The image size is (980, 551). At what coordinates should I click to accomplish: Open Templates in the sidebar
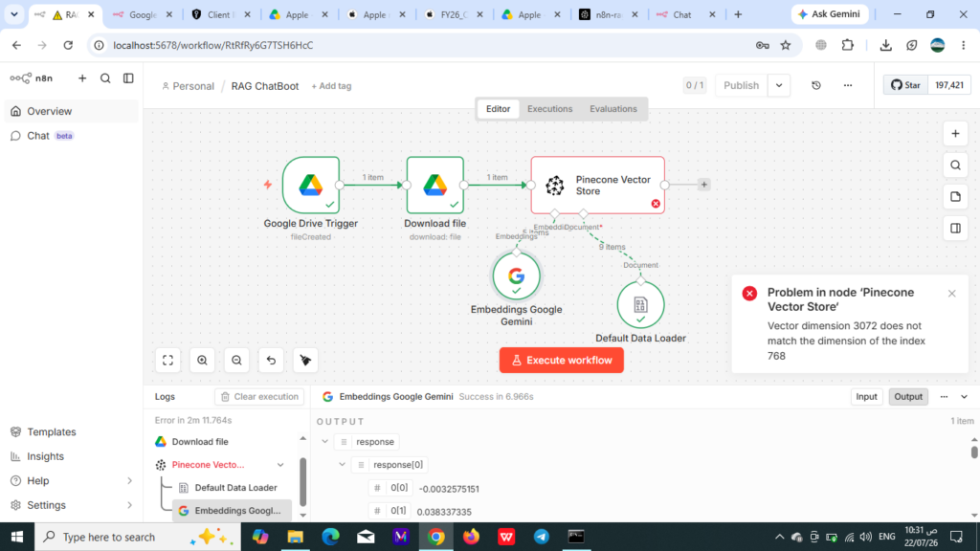point(71,431)
